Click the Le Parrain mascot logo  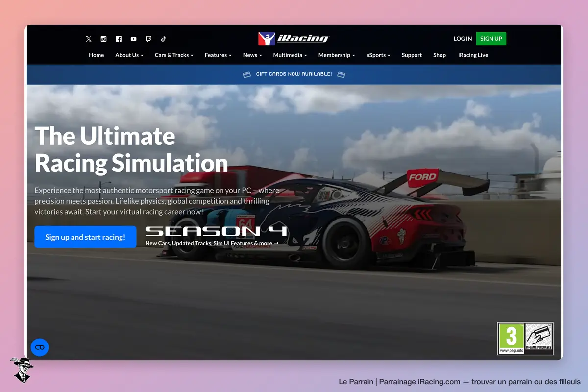click(x=22, y=369)
